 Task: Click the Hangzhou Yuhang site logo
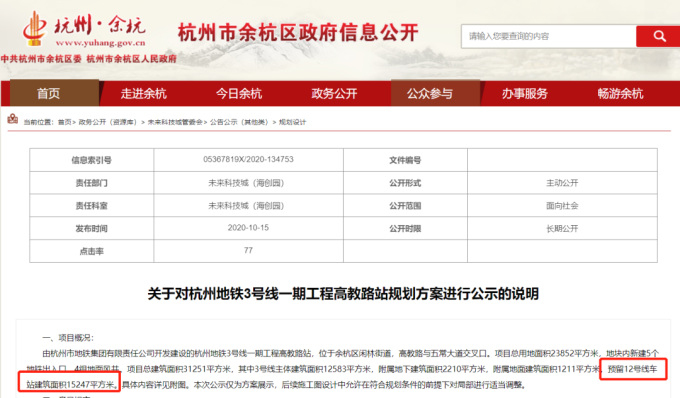[x=85, y=29]
